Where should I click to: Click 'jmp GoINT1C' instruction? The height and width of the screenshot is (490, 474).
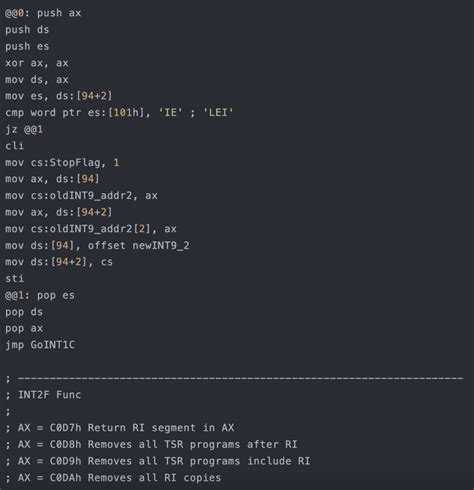[x=40, y=345]
